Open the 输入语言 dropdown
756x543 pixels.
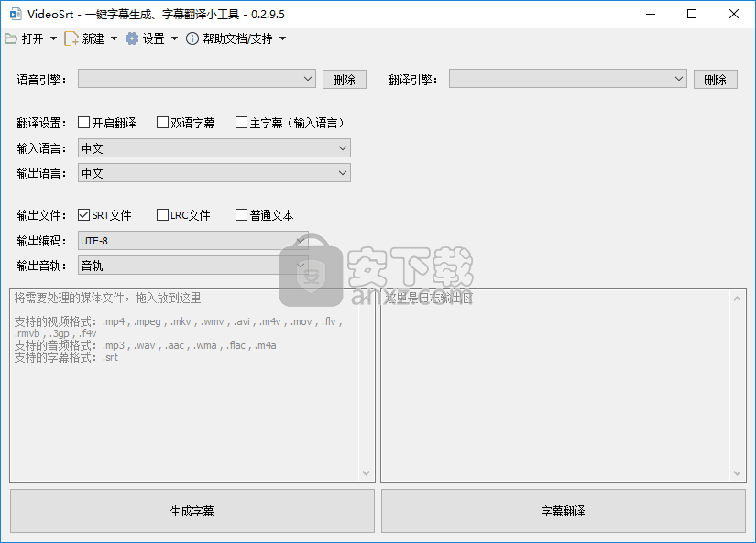(x=214, y=148)
